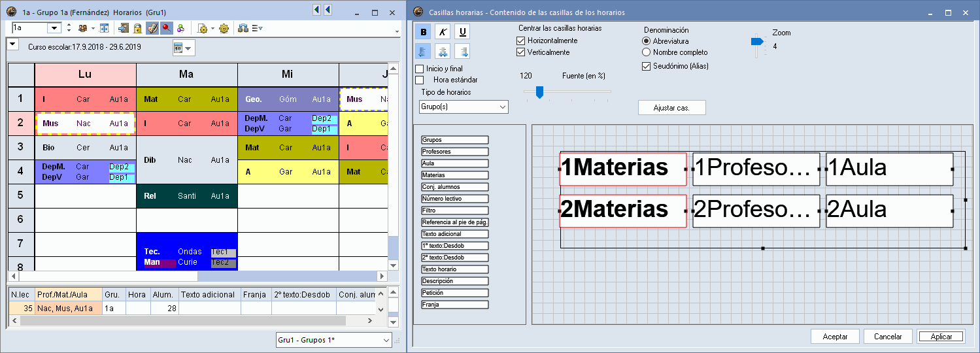Click the Texto adicional column header in details

(x=209, y=295)
